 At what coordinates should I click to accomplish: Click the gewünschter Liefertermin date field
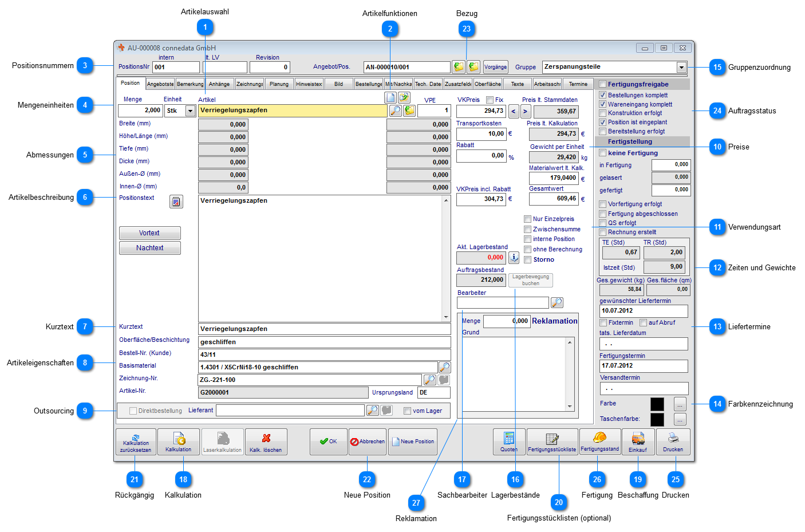[644, 311]
